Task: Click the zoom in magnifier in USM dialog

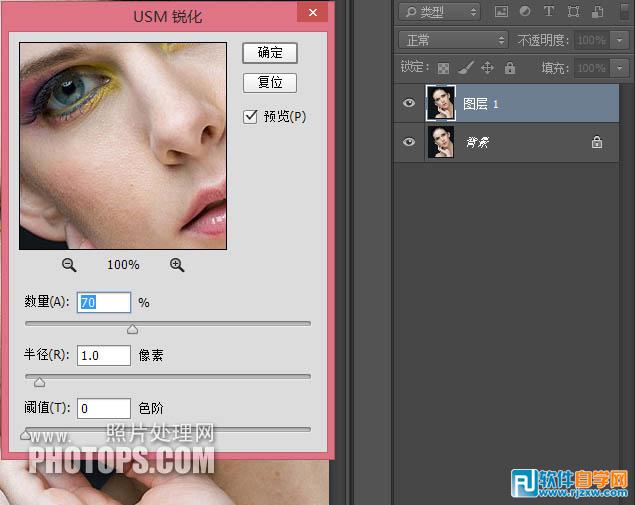Action: click(177, 265)
